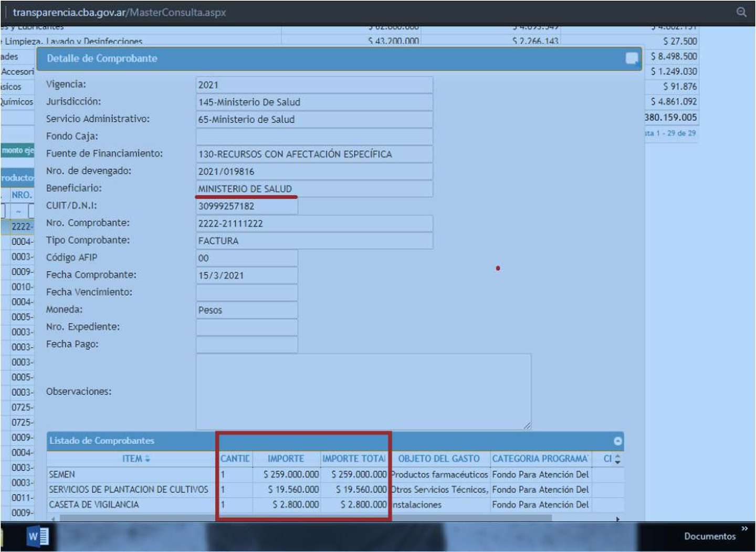The height and width of the screenshot is (552, 756).
Task: Click the address bar URL
Action: [x=119, y=12]
